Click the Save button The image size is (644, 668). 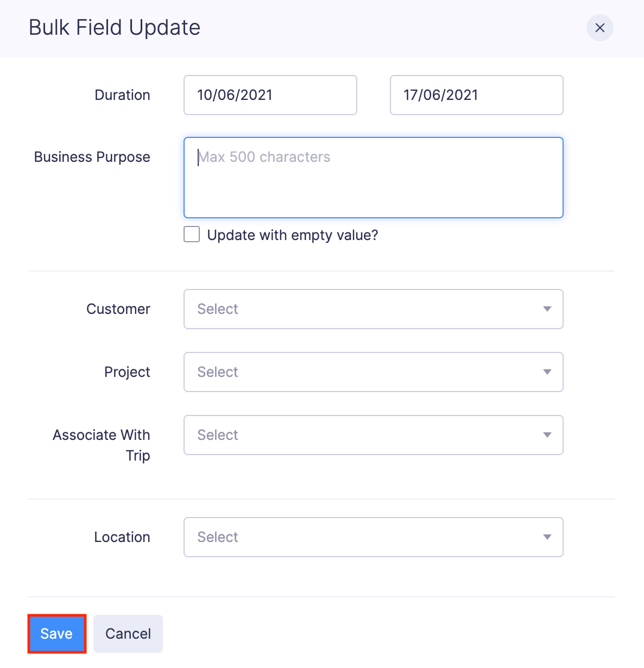pyautogui.click(x=56, y=633)
